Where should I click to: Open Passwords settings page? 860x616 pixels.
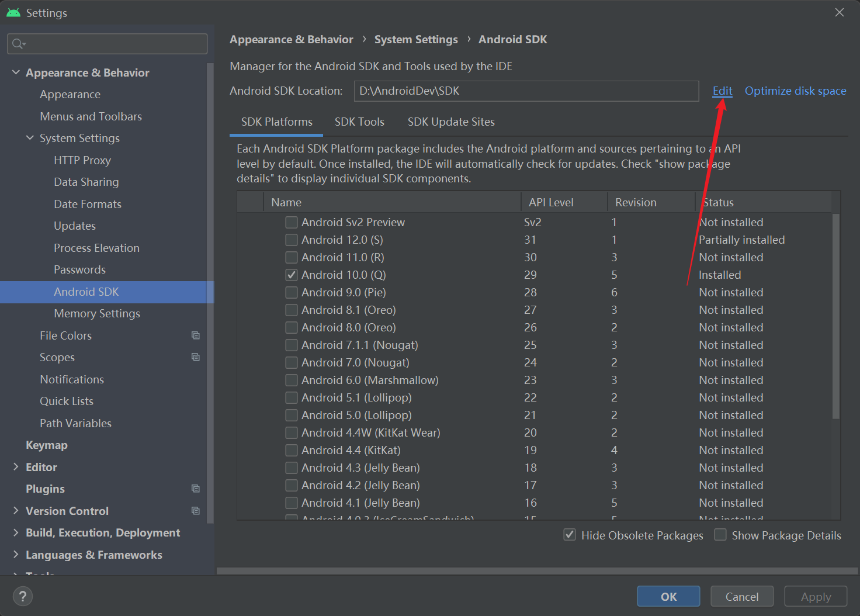point(80,269)
